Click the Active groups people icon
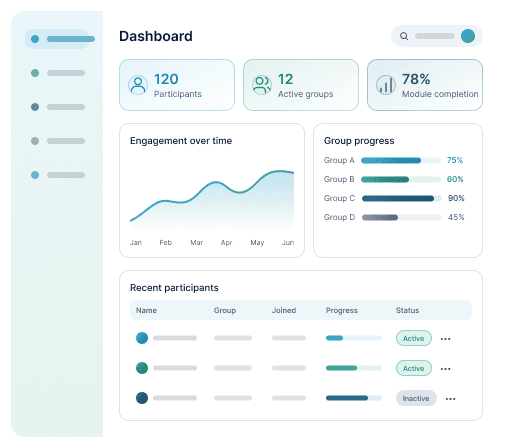The height and width of the screenshot is (448, 510). tap(262, 85)
